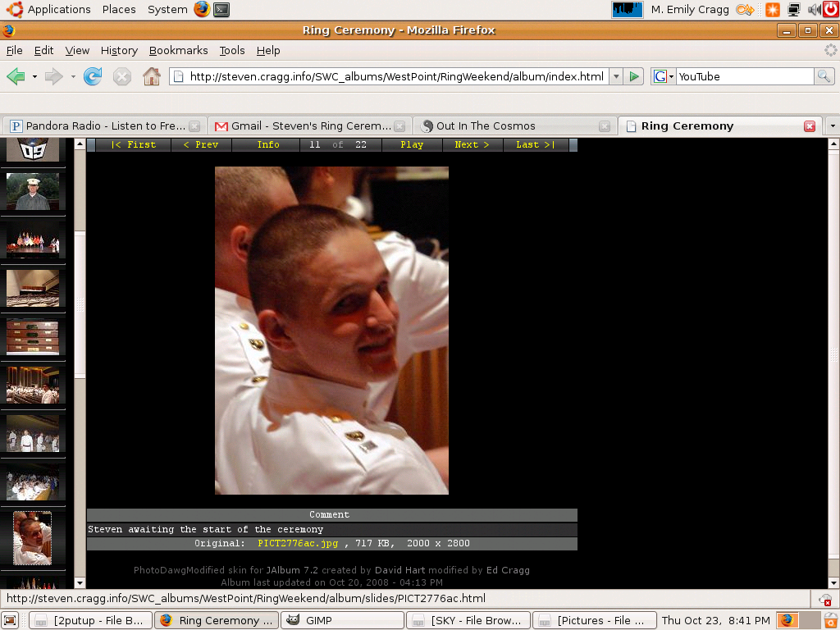840x630 pixels.
Task: Select thumbnail of empty auditorium seating
Action: pos(33,289)
